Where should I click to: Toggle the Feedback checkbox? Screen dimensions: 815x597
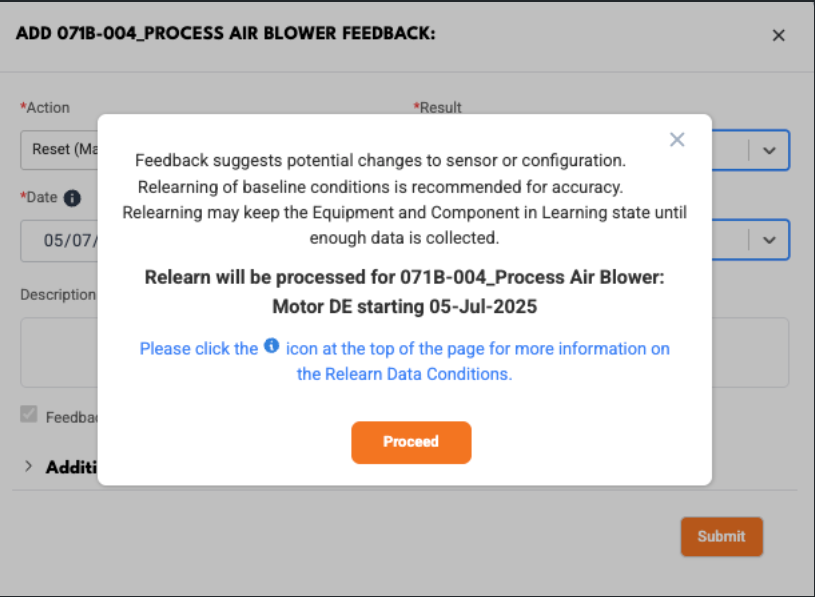coord(29,415)
